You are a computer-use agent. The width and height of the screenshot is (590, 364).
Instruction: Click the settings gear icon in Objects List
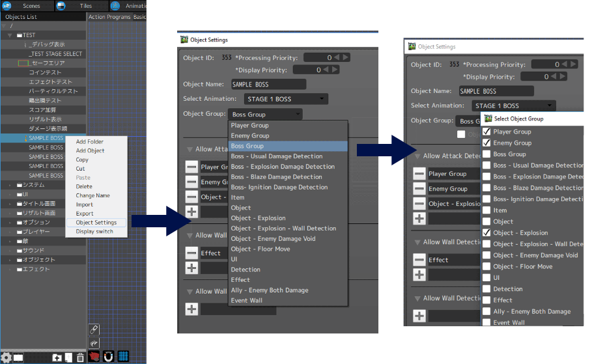tap(6, 357)
